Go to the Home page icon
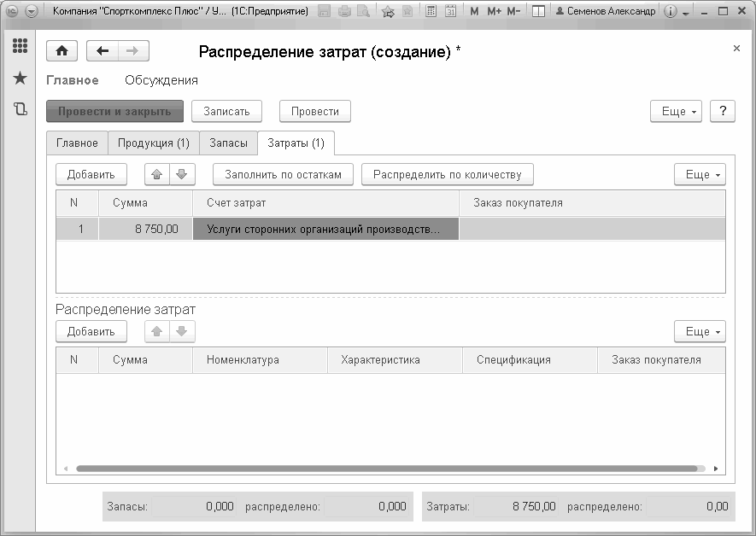 pyautogui.click(x=62, y=51)
